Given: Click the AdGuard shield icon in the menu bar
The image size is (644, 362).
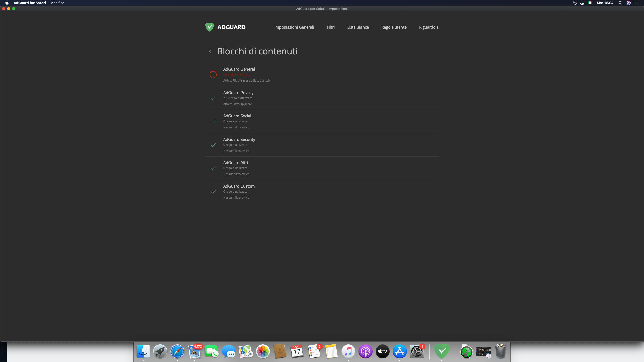Looking at the screenshot, I should [x=575, y=3].
